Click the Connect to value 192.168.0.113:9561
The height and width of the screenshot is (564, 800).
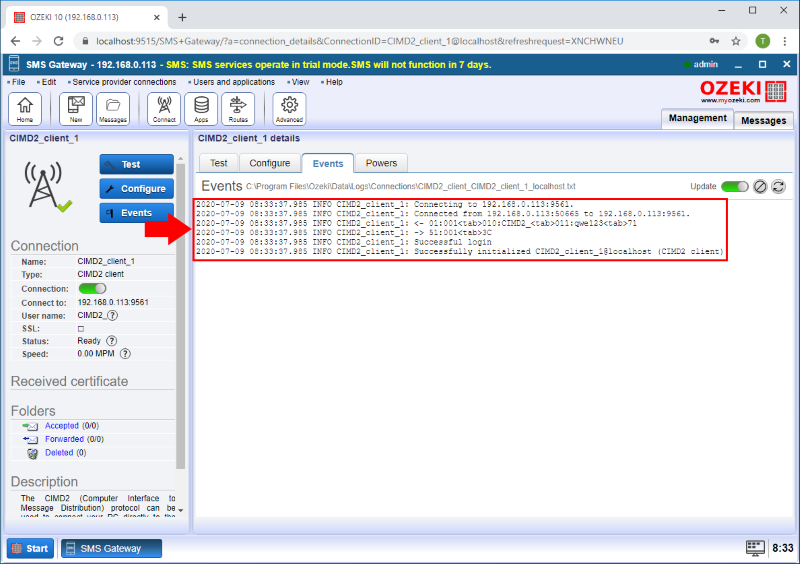tap(113, 302)
